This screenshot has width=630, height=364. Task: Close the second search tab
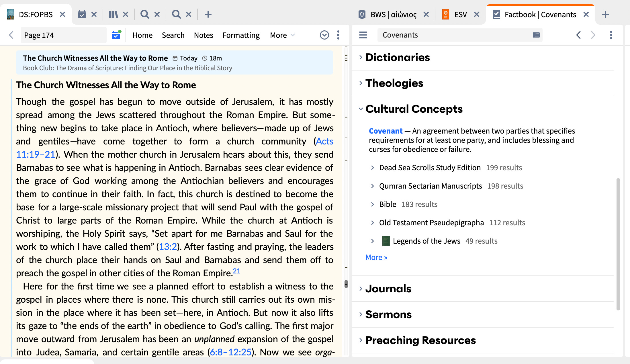(189, 14)
